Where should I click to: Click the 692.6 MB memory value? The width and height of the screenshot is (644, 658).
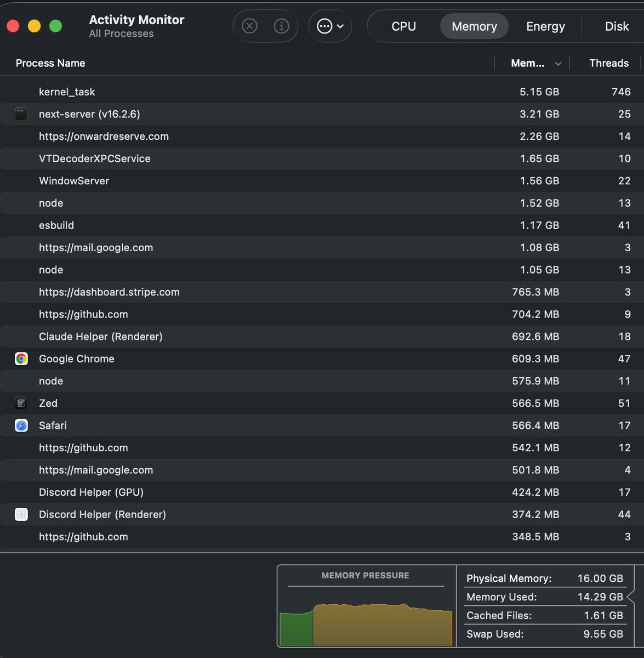[x=535, y=336]
